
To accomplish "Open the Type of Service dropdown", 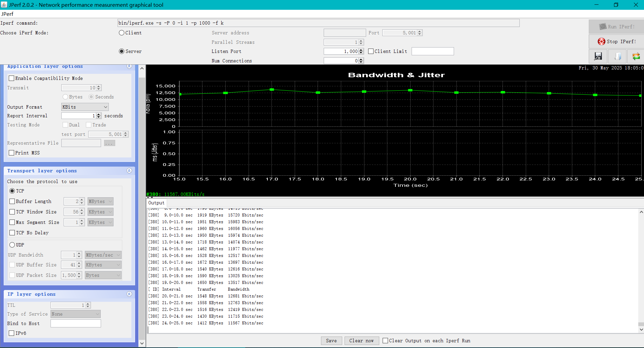I will click(75, 314).
